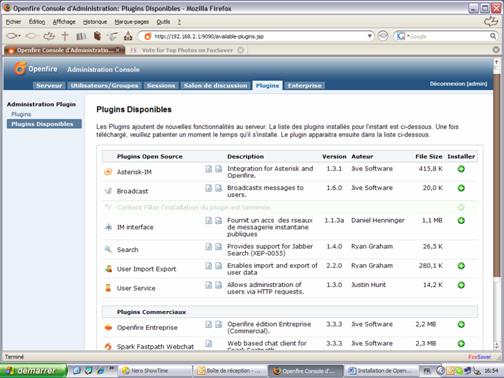
Task: Install the Openfire Entreprise plugin
Action: point(461,324)
